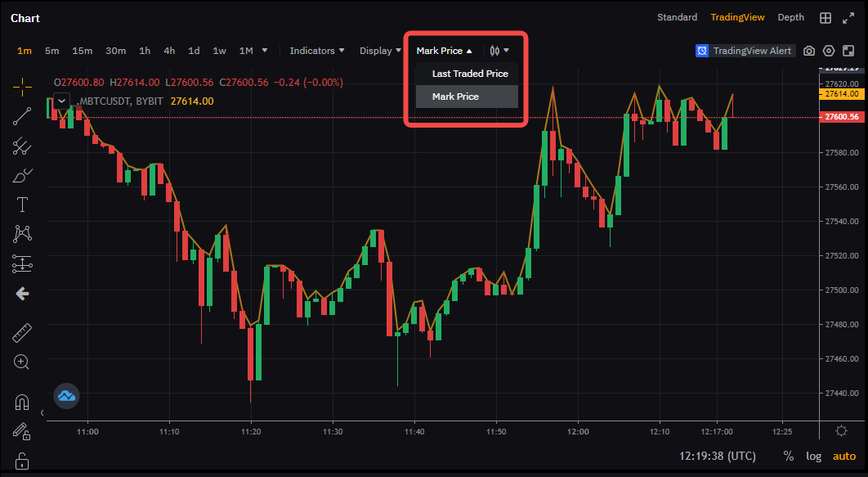Screen dimensions: 868x477
Task: Activate the ruler measure tool
Action: pyautogui.click(x=22, y=333)
